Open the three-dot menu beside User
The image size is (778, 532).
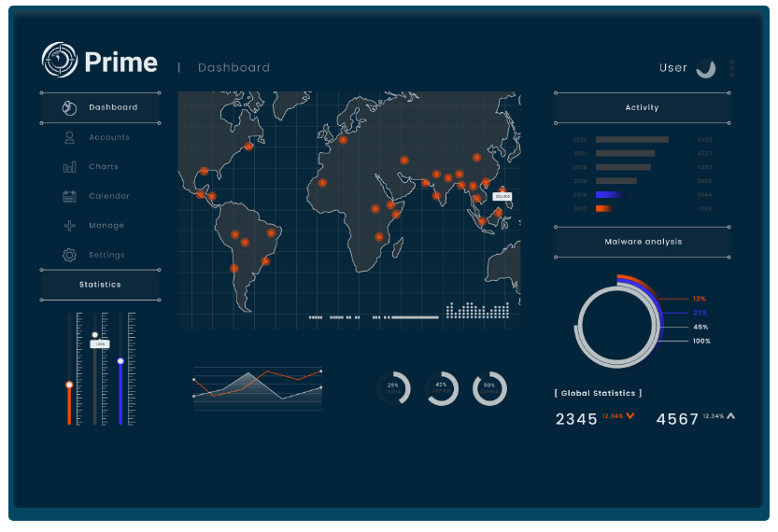pos(731,68)
